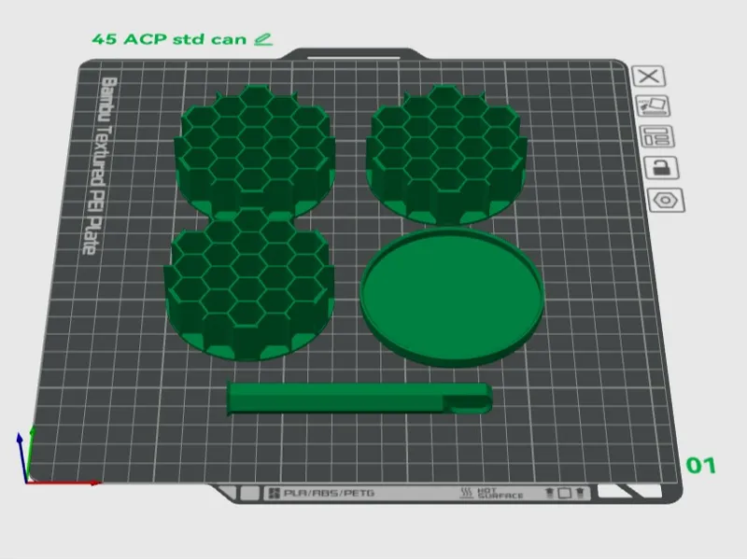Click the pencil icon to rename plate

263,39
